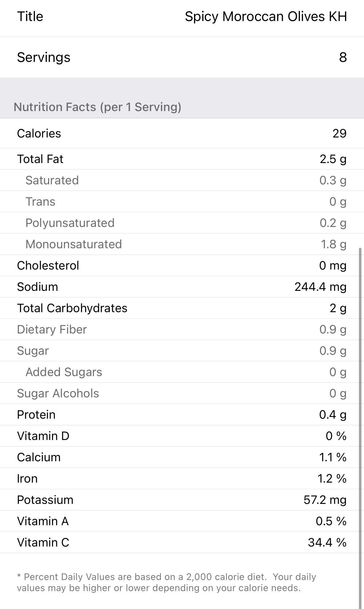Select the Calories row

coord(182,134)
